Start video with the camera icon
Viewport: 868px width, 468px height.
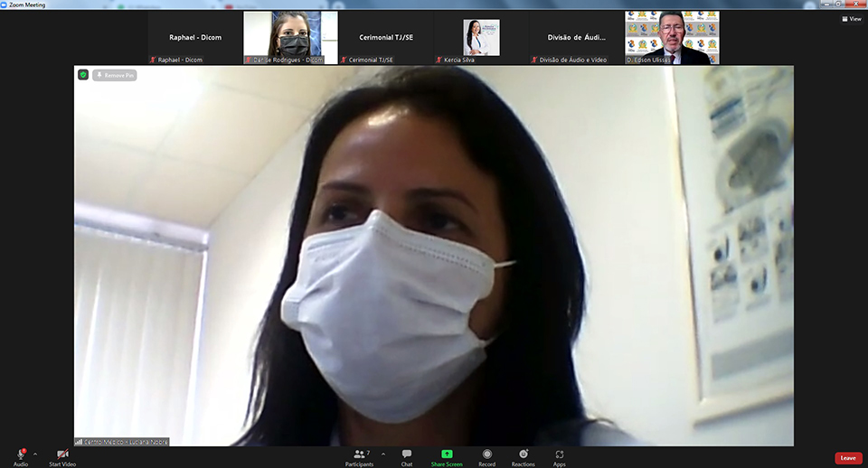(x=62, y=454)
